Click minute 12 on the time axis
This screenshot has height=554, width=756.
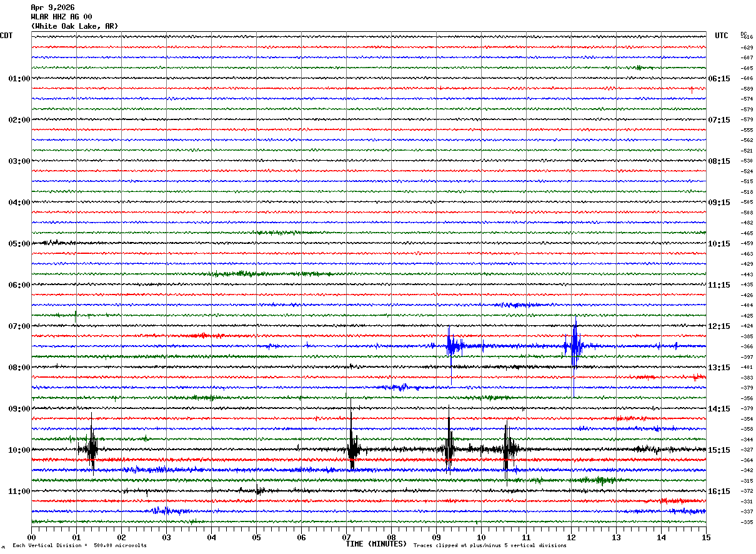[571, 537]
